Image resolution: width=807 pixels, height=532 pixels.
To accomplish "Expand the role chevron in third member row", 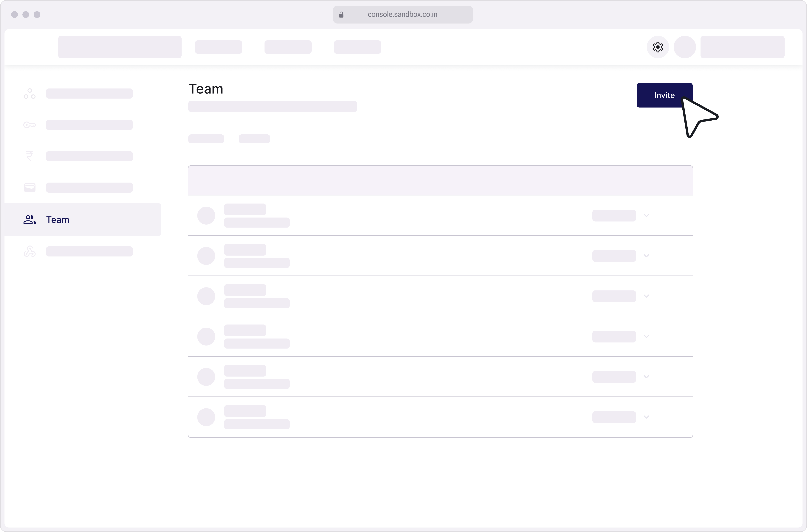I will pos(646,296).
